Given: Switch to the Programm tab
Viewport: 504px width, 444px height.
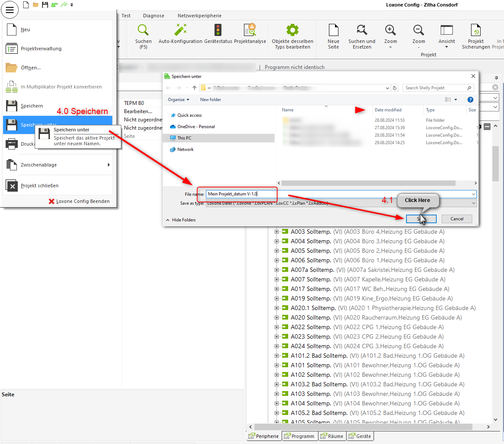Looking at the screenshot, I should pyautogui.click(x=299, y=436).
